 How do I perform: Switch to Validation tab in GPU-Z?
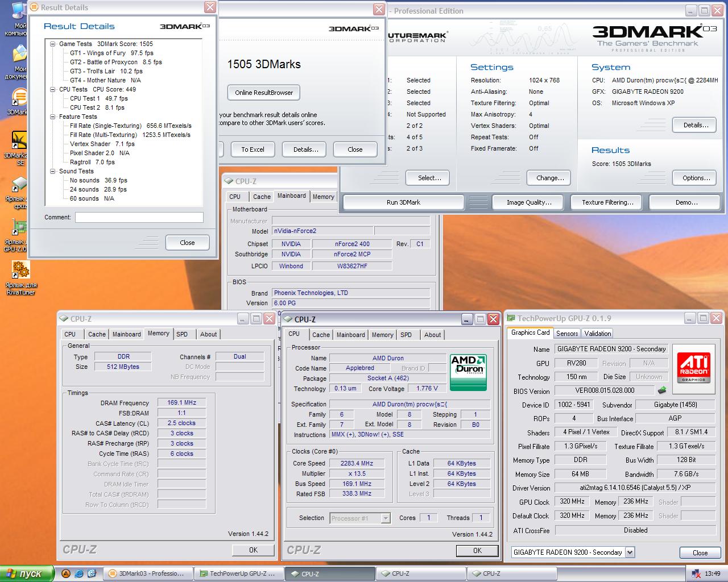tap(597, 333)
